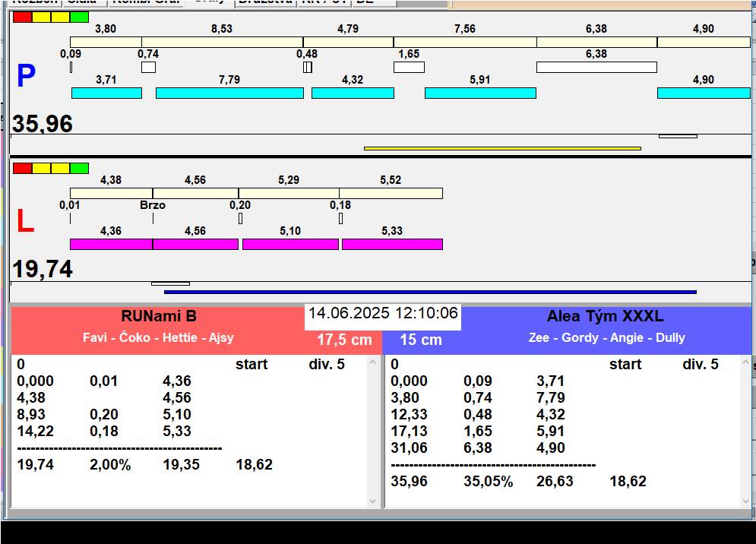Click the Alea Tým XXXL team header
Screen dimensions: 756x544
(x=605, y=316)
